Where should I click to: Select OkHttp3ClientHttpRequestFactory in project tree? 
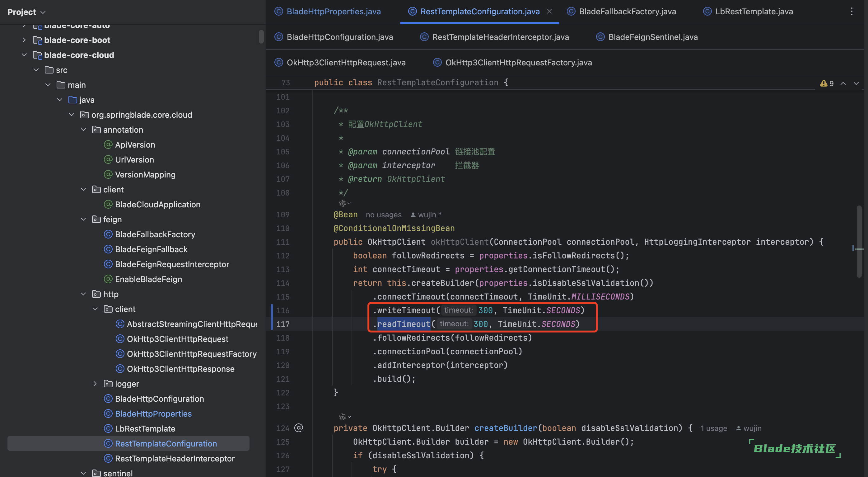(x=186, y=354)
